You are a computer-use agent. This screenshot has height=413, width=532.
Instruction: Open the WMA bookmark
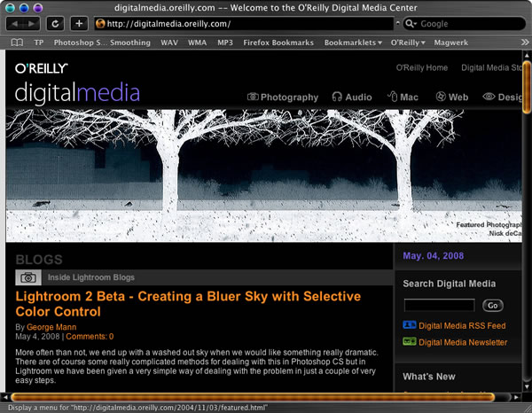[197, 43]
